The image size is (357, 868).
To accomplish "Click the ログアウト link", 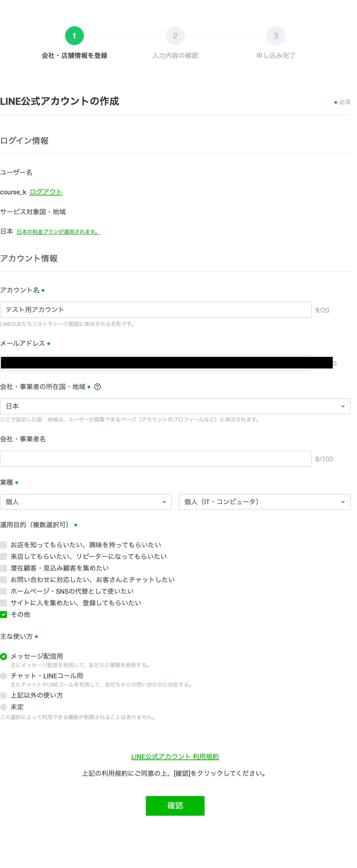I will (x=46, y=192).
